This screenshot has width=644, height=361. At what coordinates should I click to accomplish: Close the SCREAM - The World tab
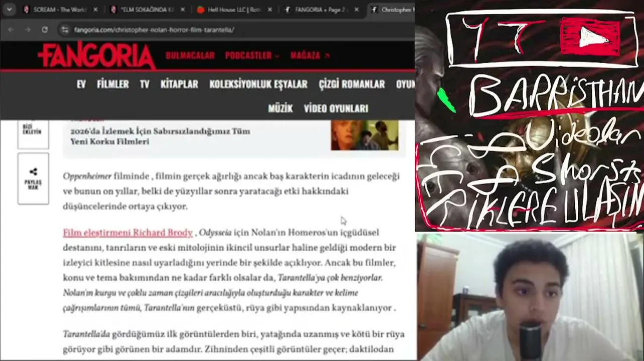pos(95,10)
